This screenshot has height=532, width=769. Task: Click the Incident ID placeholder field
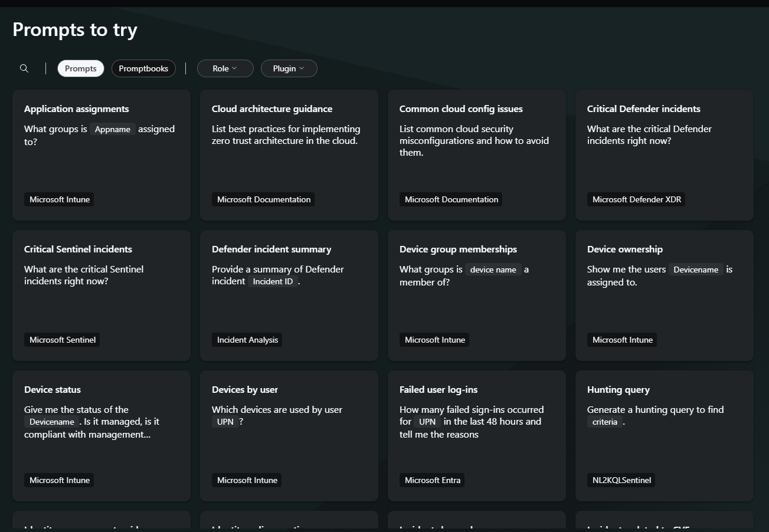(x=273, y=281)
